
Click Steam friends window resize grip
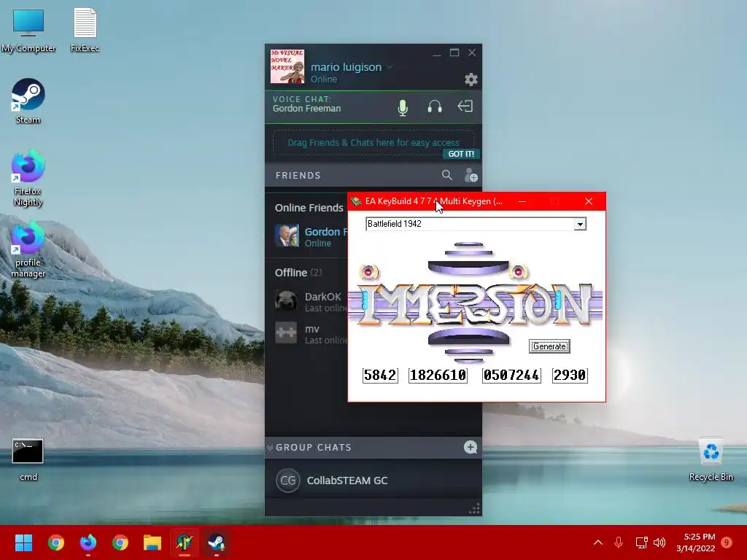point(474,508)
